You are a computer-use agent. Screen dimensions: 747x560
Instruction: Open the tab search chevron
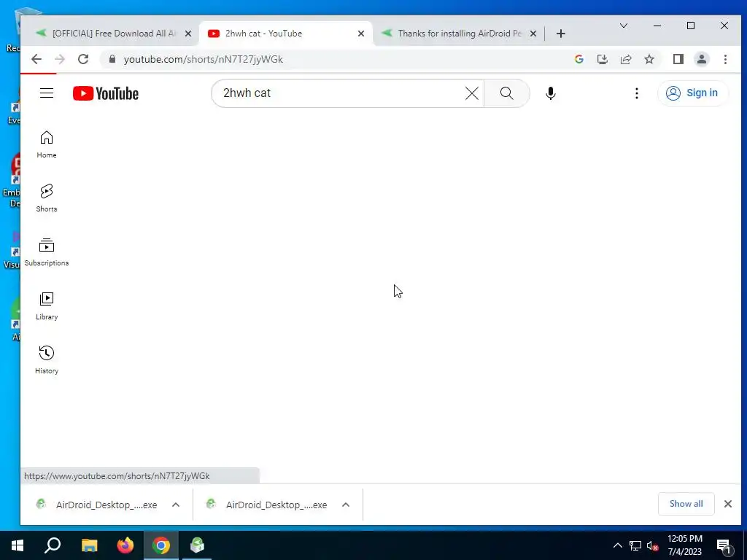click(624, 26)
